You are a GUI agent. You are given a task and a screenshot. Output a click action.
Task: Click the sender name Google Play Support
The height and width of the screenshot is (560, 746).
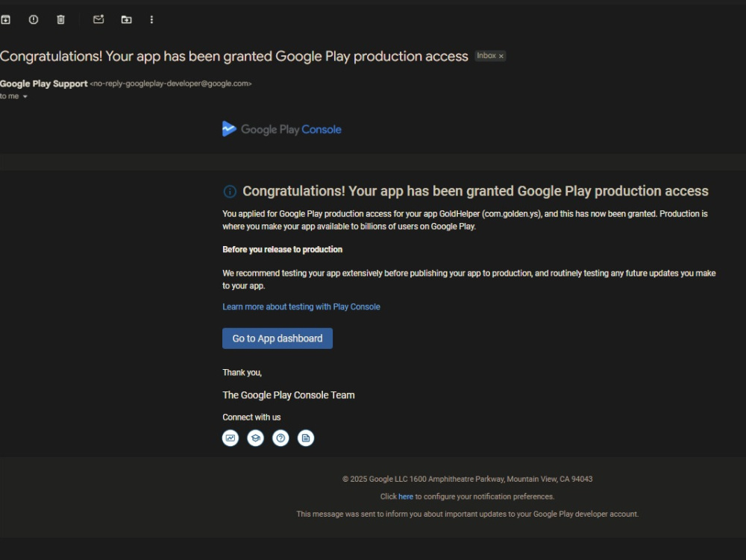click(44, 84)
